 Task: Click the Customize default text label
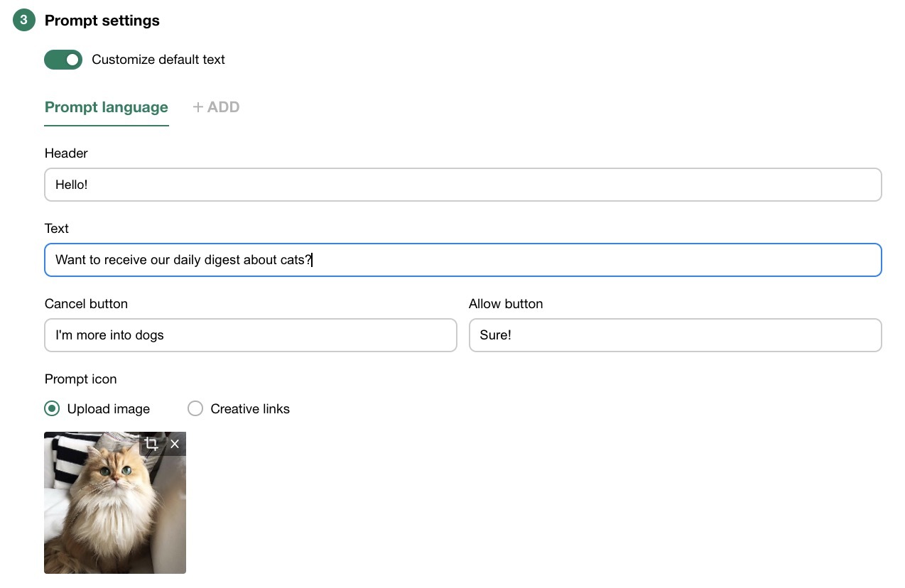158,60
